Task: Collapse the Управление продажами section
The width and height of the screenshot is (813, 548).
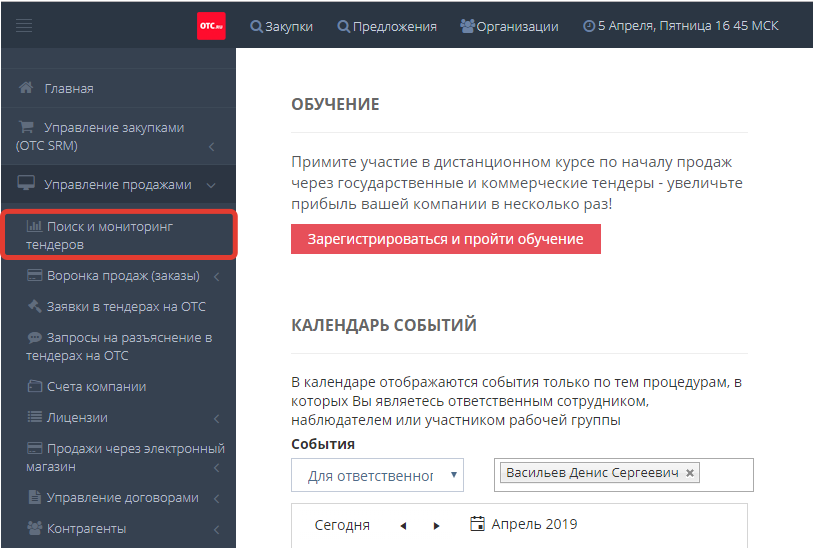Action: click(211, 185)
